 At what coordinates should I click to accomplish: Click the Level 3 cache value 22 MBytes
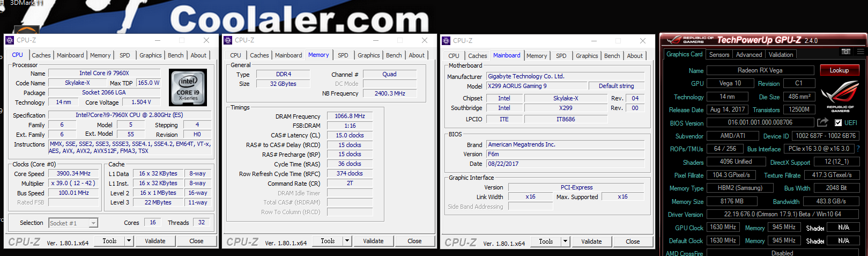(158, 202)
